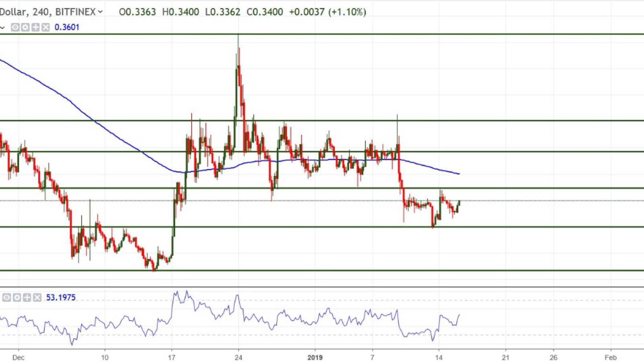This screenshot has width=644, height=362.
Task: Click the change value +0.0037 (+1.10%)
Action: [x=328, y=12]
